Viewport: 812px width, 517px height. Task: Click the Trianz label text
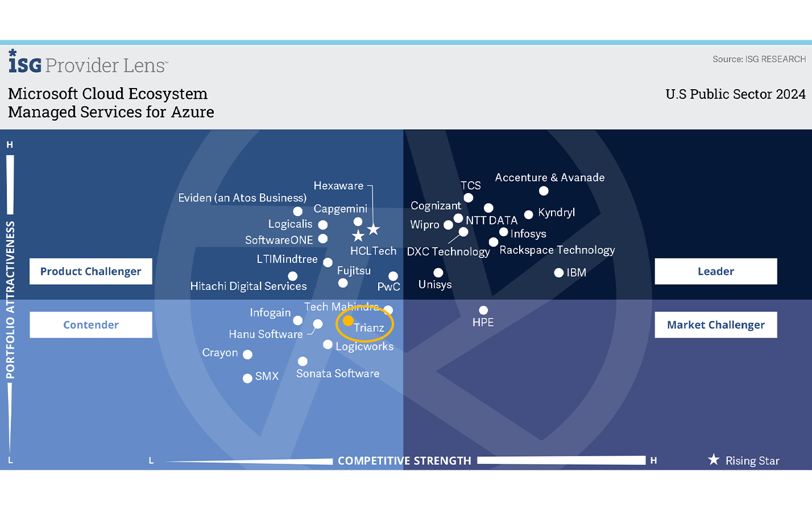369,328
